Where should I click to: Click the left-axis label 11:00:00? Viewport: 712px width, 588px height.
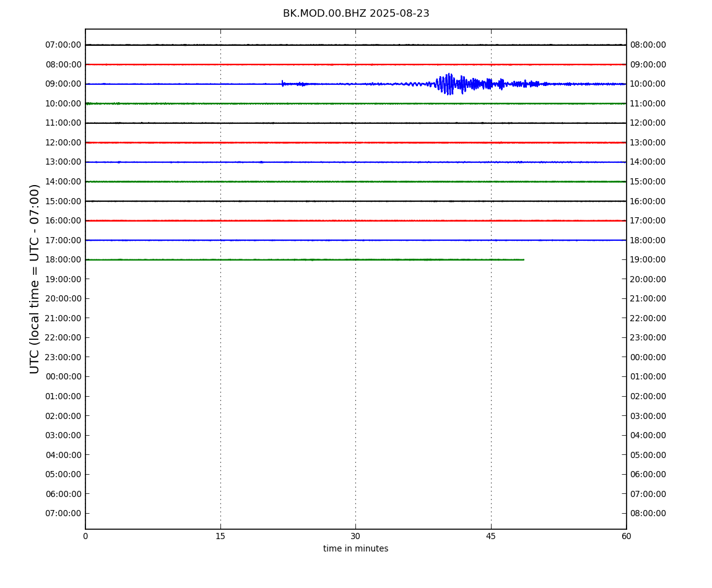(x=63, y=123)
